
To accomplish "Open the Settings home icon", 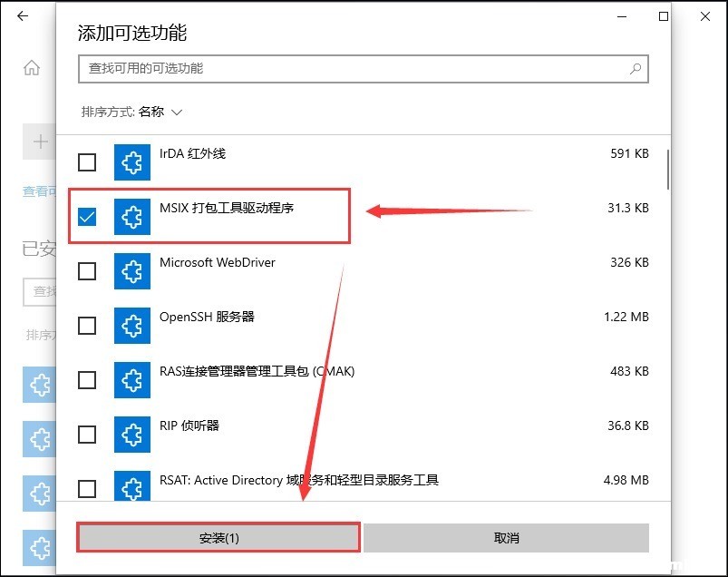I will (32, 68).
